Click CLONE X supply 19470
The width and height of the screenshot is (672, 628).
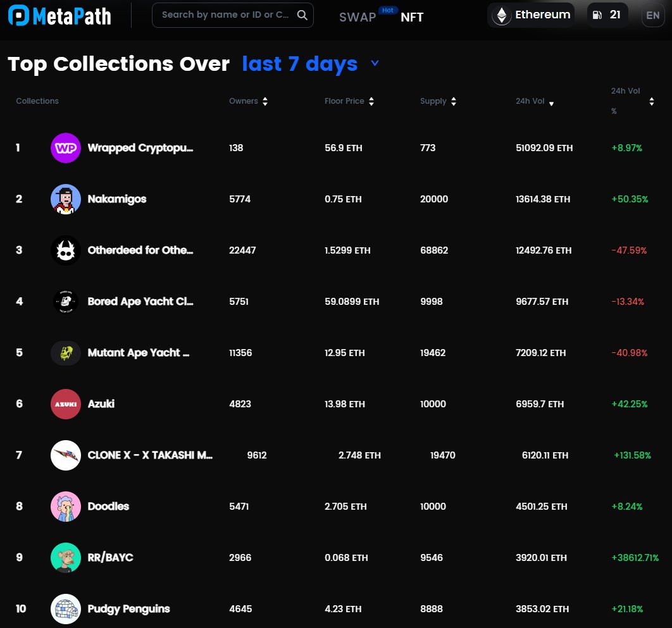[x=443, y=455]
